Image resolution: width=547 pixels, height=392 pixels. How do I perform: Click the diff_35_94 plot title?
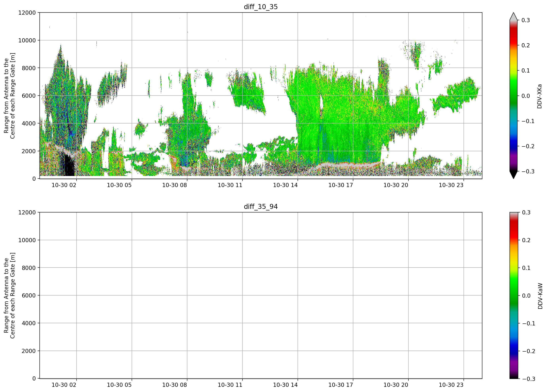(261, 207)
